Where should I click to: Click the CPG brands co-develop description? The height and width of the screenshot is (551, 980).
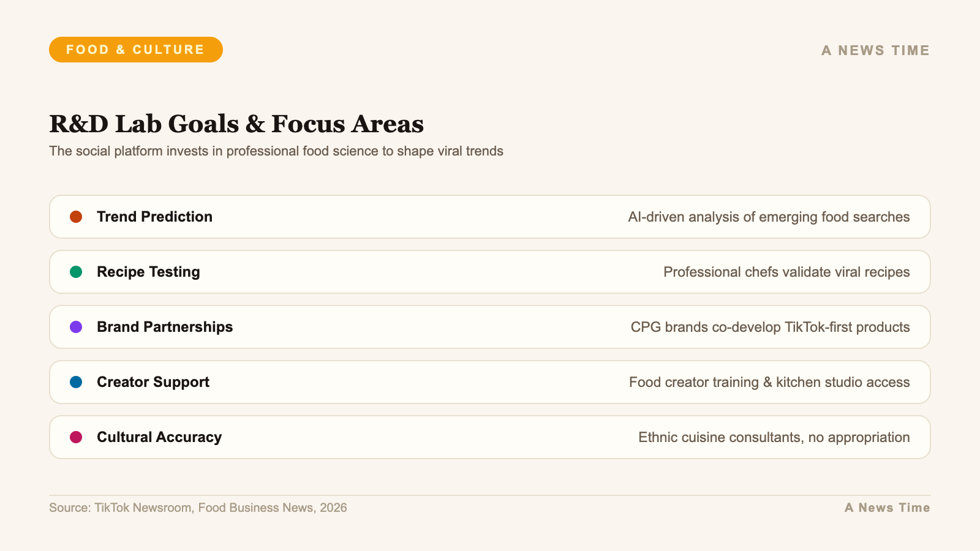click(770, 327)
